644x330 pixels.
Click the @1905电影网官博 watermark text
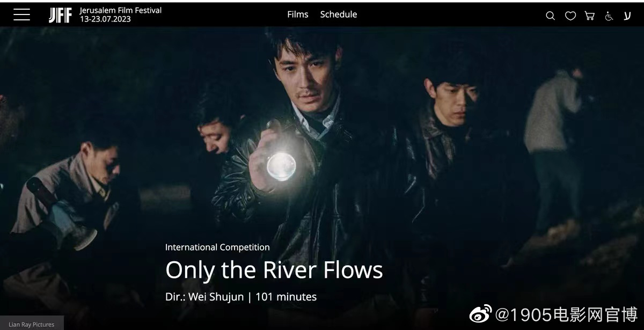click(566, 314)
